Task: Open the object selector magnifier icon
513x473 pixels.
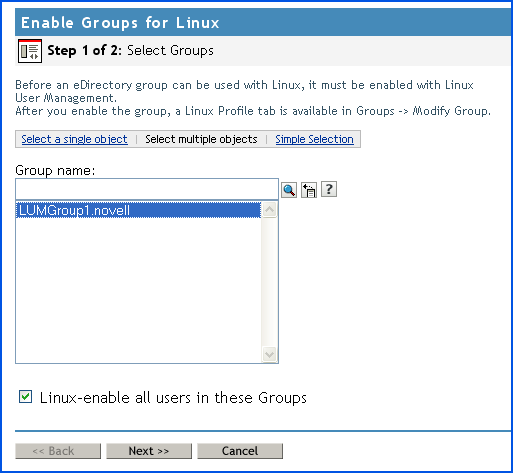Action: click(x=289, y=190)
